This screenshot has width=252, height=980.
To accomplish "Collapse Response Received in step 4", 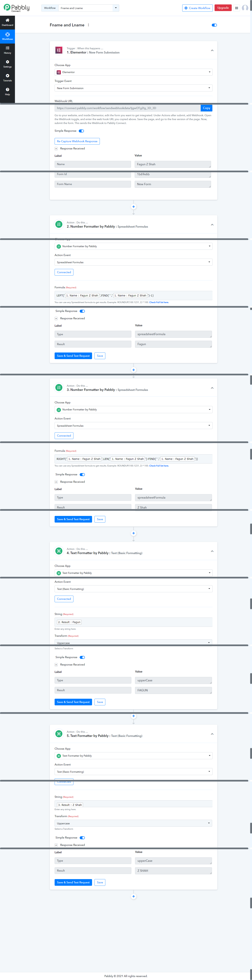I will [56, 665].
